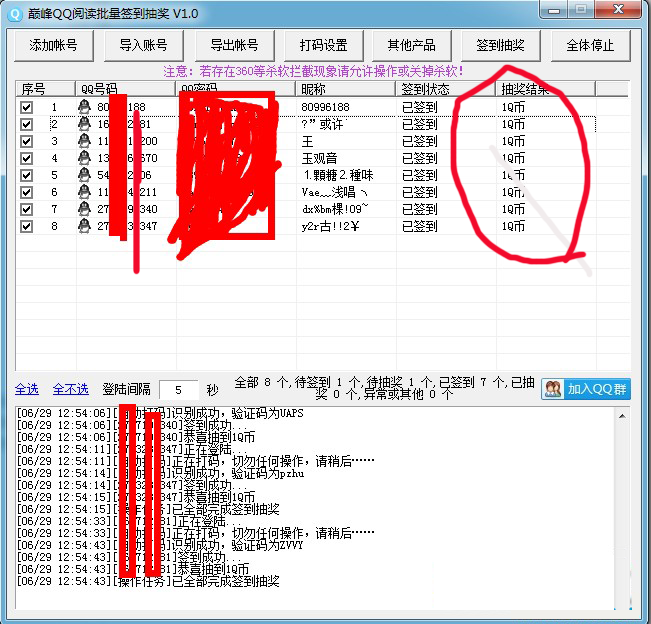The height and width of the screenshot is (624, 651).
Task: Click the 1Q币 result in row 7
Action: (x=513, y=209)
